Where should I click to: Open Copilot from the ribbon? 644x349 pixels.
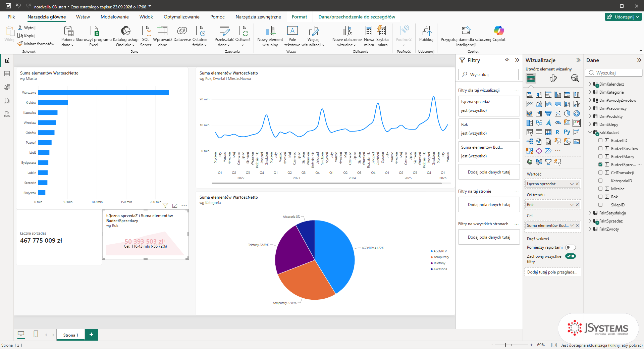(x=499, y=34)
